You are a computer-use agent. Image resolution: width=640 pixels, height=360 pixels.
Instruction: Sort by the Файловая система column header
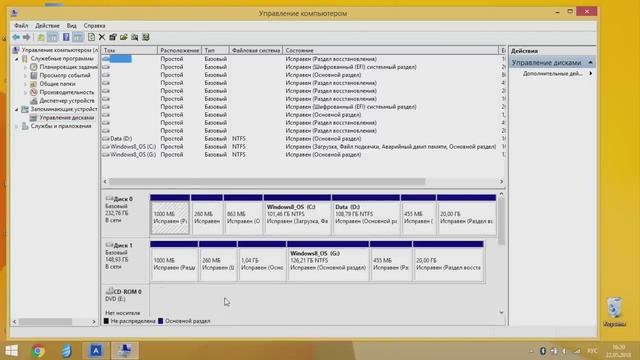point(256,50)
